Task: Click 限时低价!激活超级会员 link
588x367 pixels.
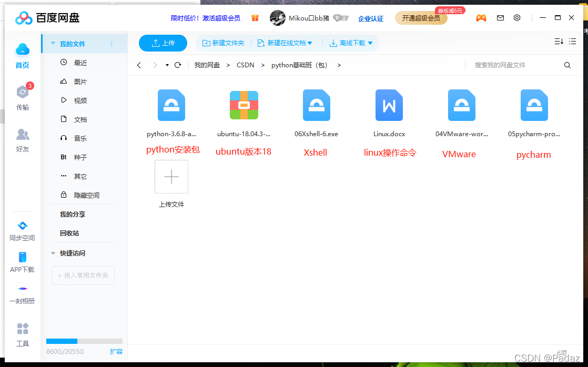Action: tap(206, 18)
